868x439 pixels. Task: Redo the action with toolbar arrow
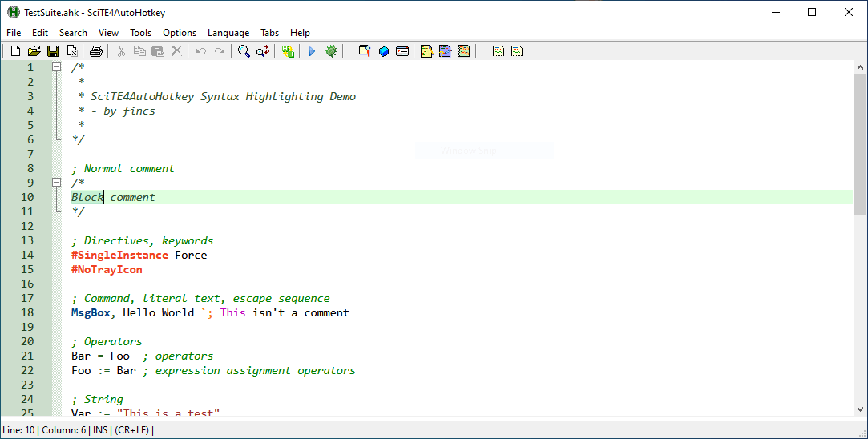coord(220,51)
